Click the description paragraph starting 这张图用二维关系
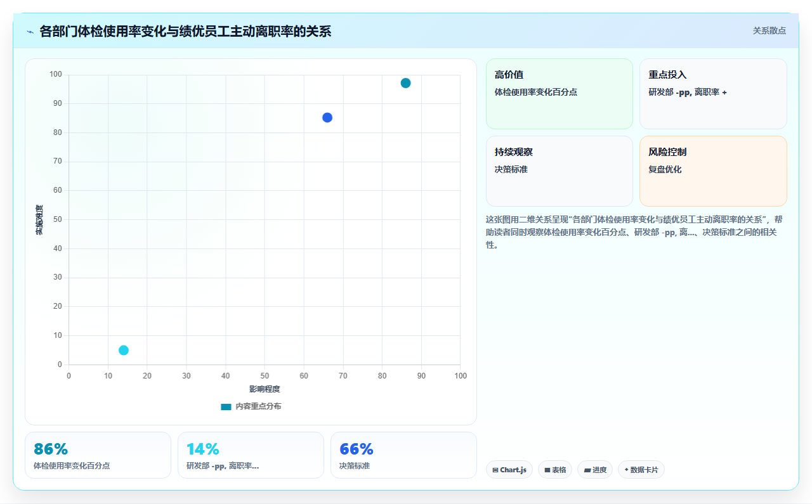 pyautogui.click(x=636, y=232)
